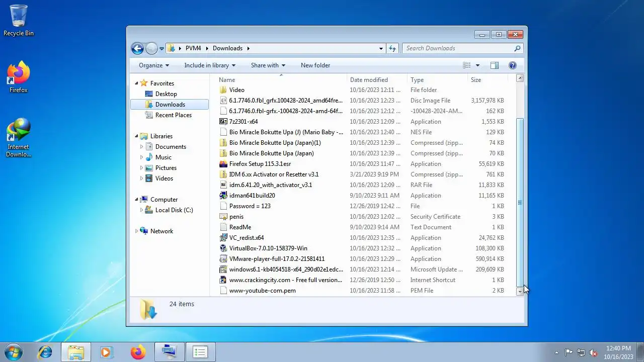Expand the Documents library node
The width and height of the screenshot is (644, 362).
point(141,147)
